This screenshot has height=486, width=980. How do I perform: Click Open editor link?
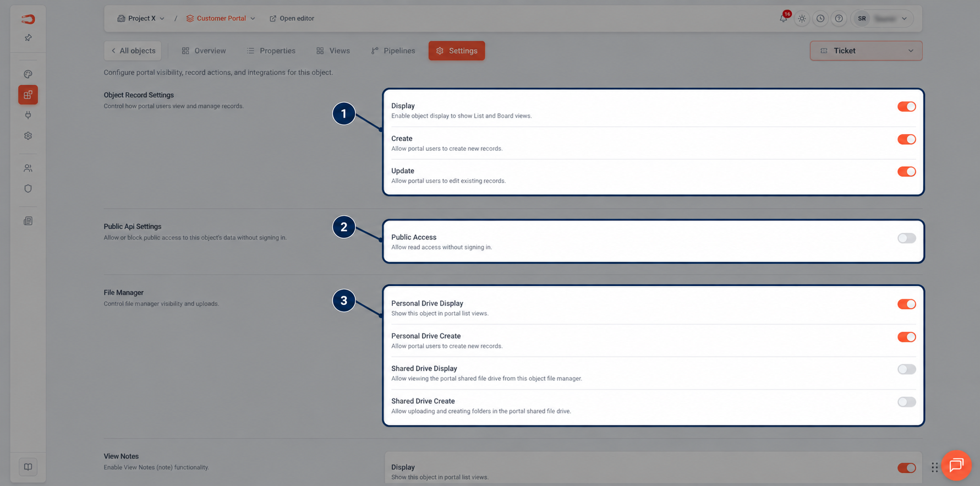click(x=292, y=18)
